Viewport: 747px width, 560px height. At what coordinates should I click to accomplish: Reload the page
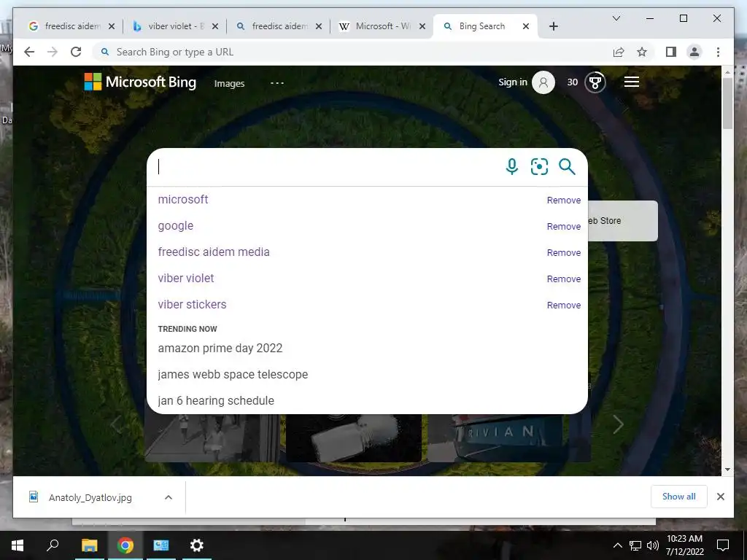coord(76,52)
